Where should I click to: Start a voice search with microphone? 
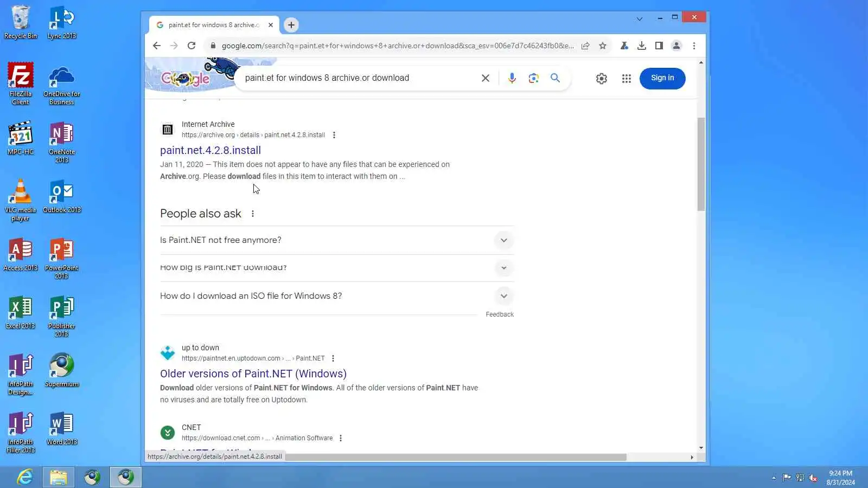pos(512,78)
